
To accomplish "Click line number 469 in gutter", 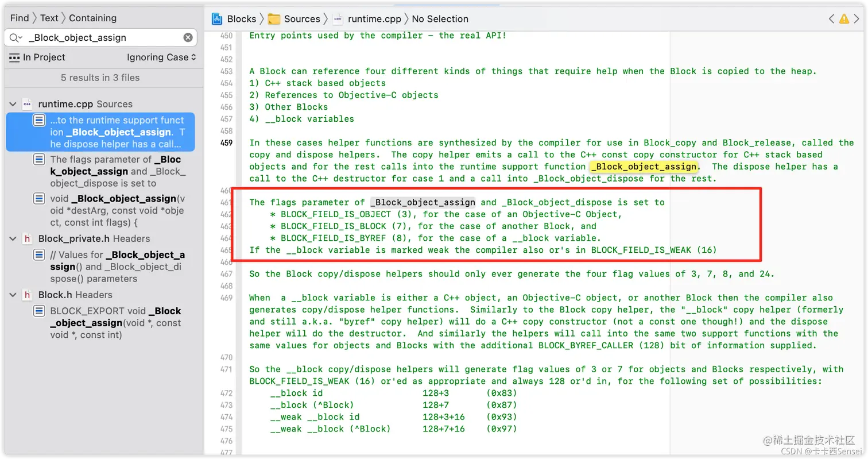I will (226, 298).
